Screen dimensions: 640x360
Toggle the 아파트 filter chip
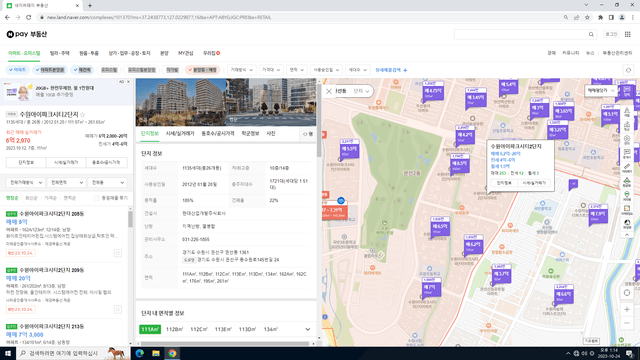tap(18, 70)
